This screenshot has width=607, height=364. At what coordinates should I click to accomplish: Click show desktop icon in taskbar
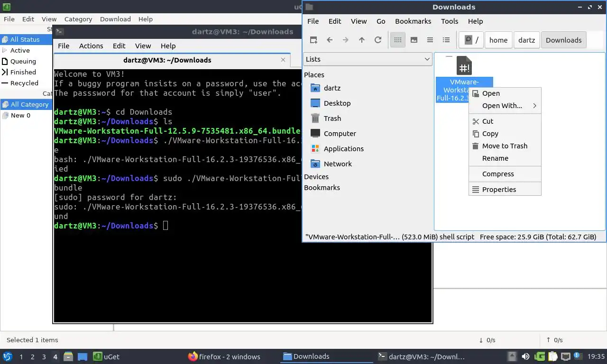[x=83, y=356]
